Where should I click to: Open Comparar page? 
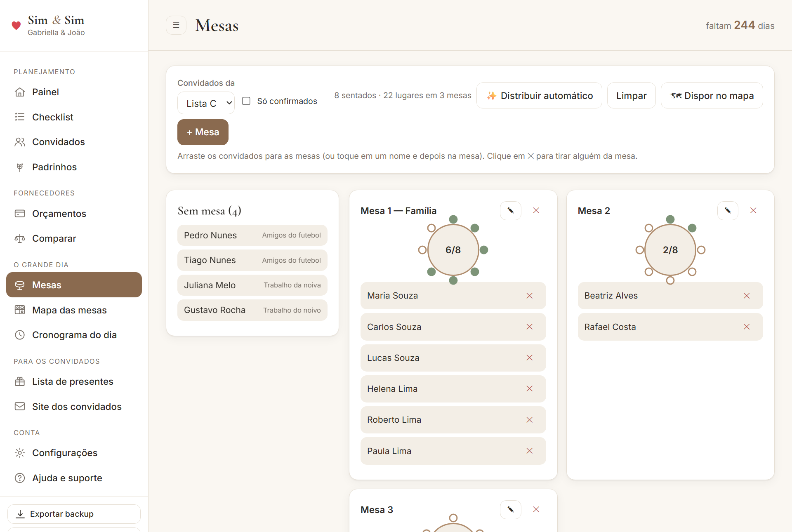tap(74, 238)
